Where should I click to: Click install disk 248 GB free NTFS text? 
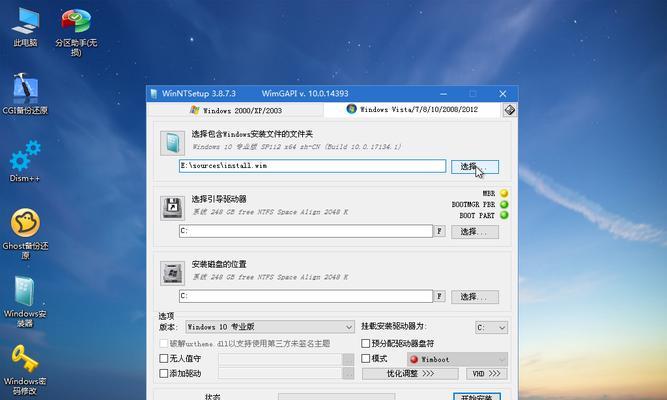pyautogui.click(x=271, y=277)
